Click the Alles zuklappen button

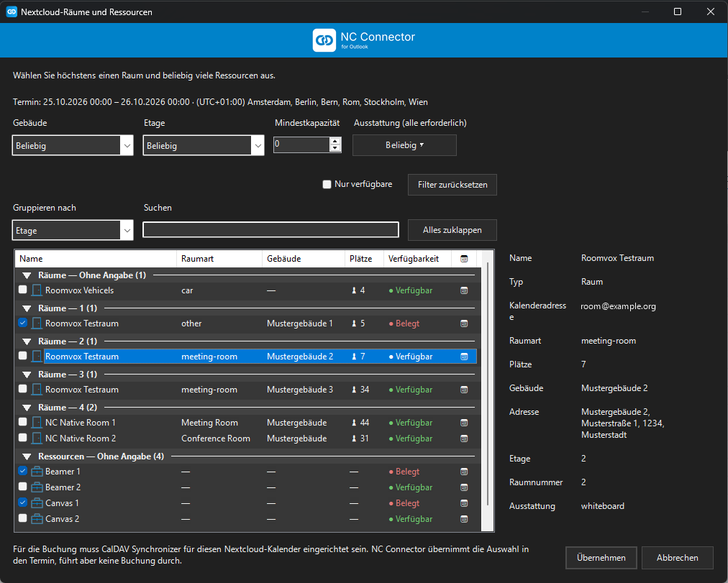click(x=452, y=230)
